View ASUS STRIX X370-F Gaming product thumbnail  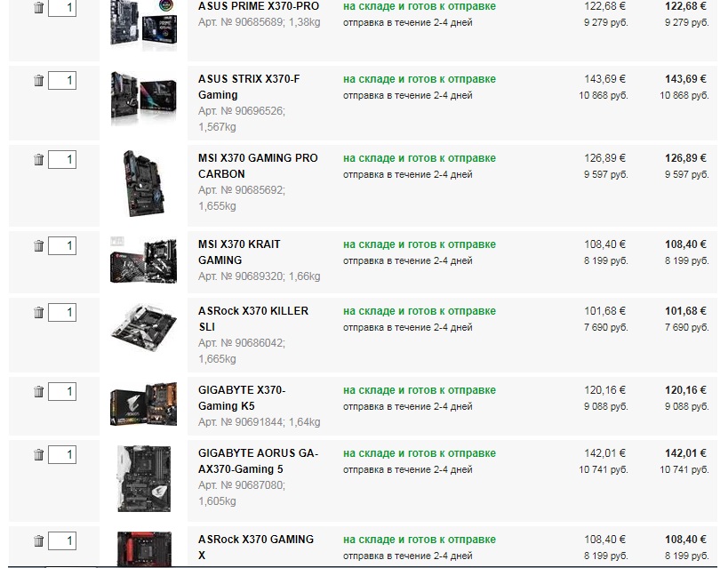(x=143, y=99)
